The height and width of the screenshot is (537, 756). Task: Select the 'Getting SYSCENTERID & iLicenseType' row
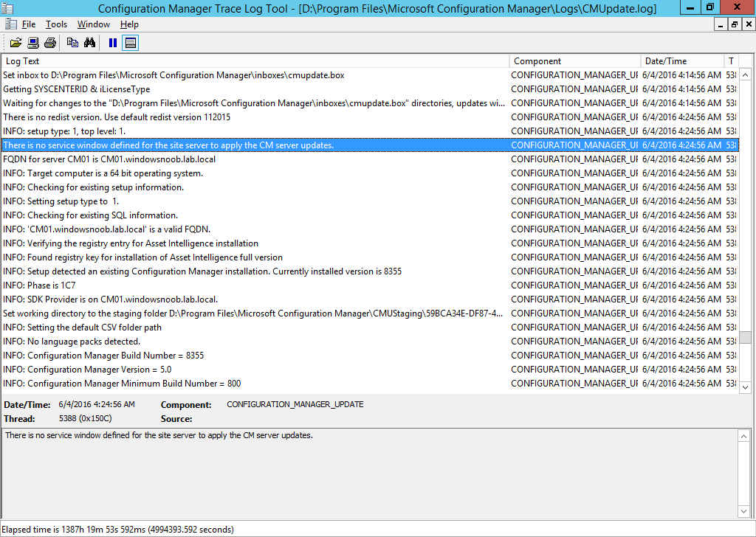[371, 89]
